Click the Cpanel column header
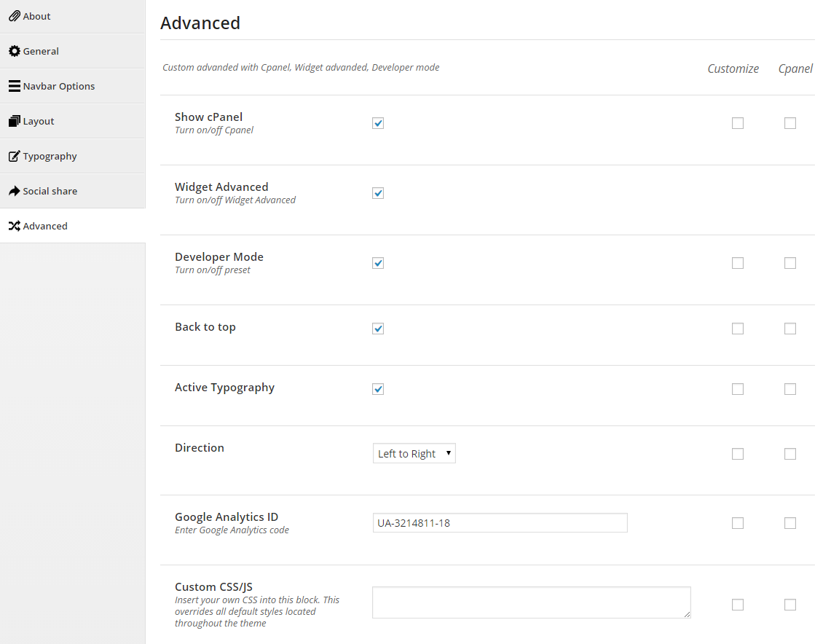The height and width of the screenshot is (644, 823). (795, 68)
